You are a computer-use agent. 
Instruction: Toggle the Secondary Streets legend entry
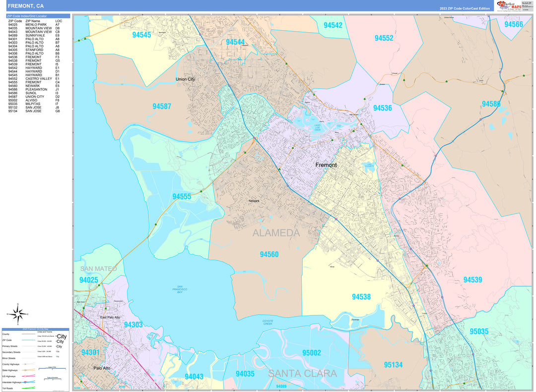(x=27, y=352)
